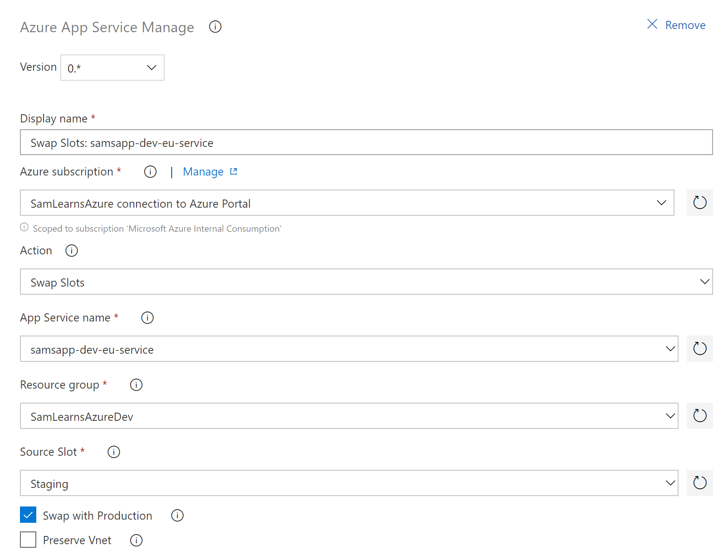
Task: Refresh the Resource group list
Action: coord(699,416)
